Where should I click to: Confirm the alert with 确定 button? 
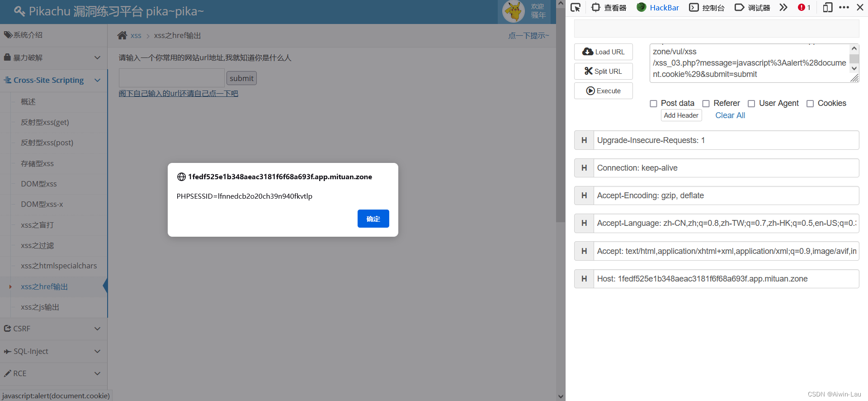373,219
